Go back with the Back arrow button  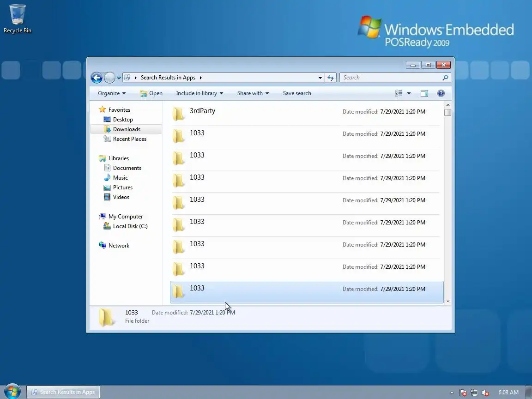point(97,78)
